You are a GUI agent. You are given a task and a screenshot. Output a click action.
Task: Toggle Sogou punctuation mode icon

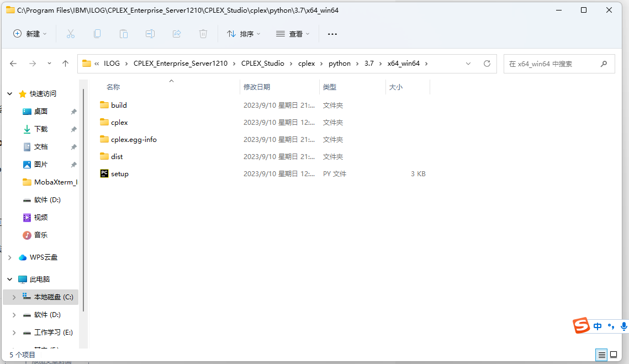pyautogui.click(x=611, y=326)
